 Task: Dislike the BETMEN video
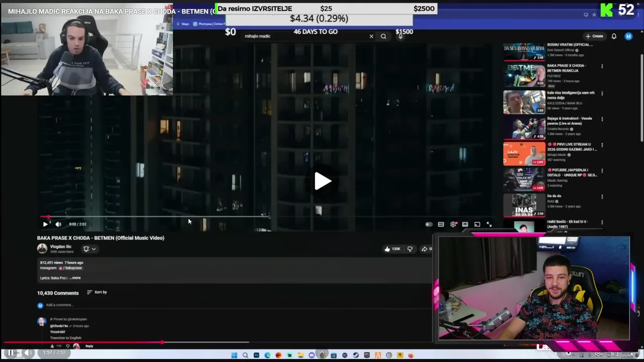point(410,249)
